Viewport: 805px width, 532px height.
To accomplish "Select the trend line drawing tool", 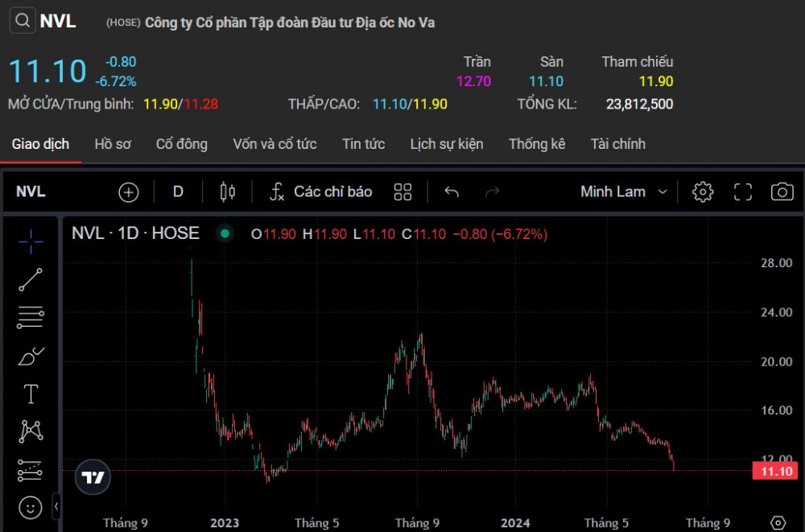I will tap(31, 279).
